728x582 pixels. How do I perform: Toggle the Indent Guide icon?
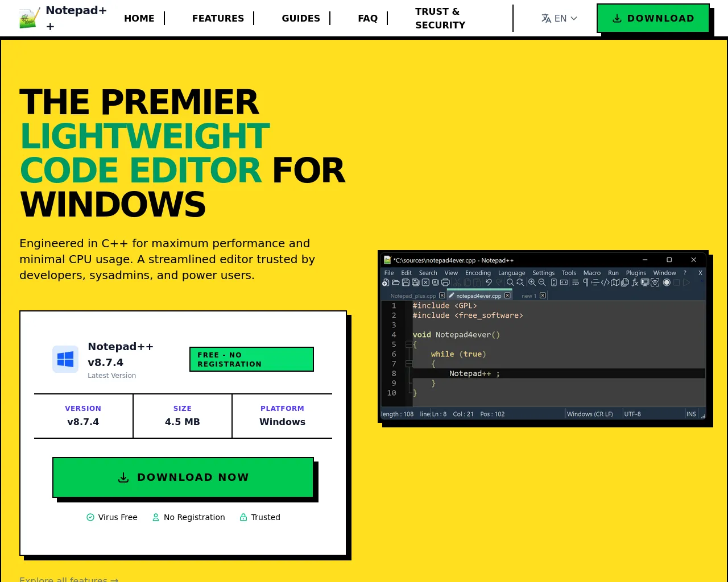click(x=595, y=282)
